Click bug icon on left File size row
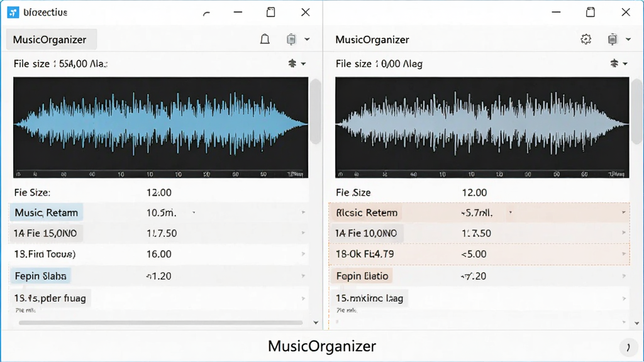This screenshot has width=644, height=362. pyautogui.click(x=292, y=63)
